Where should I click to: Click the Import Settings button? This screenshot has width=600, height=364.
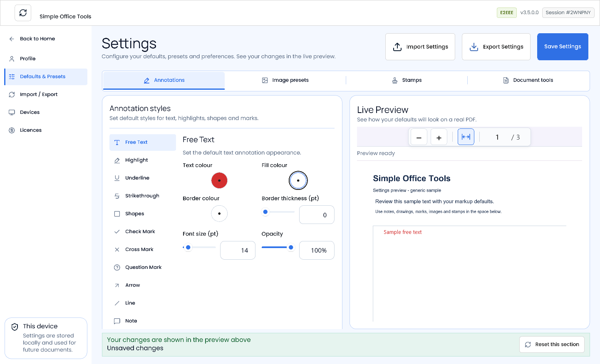coord(420,47)
